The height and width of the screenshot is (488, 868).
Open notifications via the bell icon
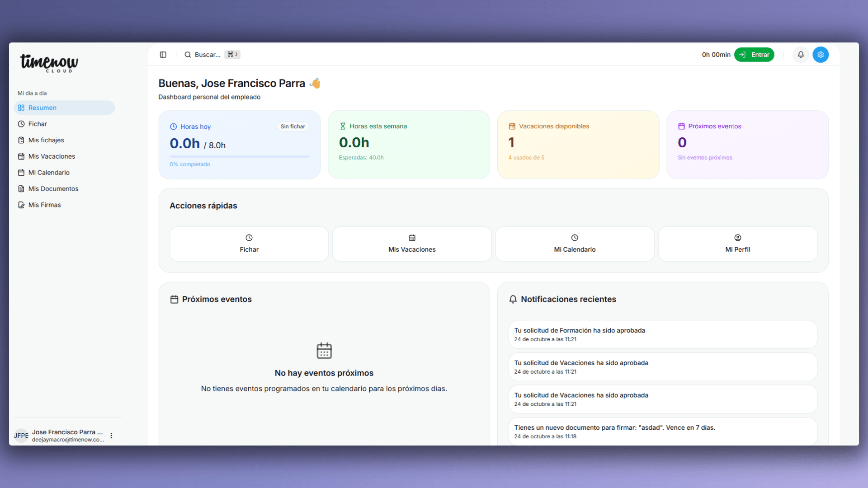point(801,54)
